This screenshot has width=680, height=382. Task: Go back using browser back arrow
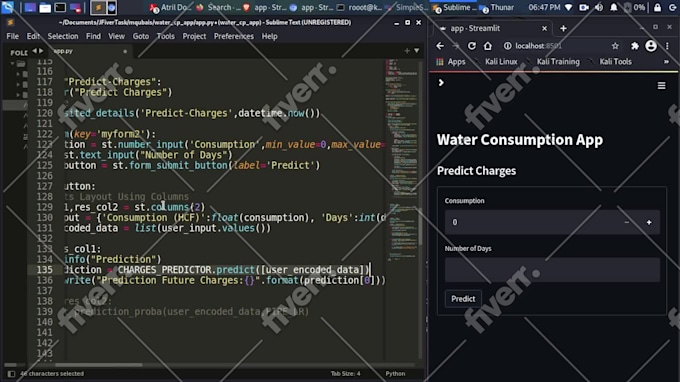[x=440, y=46]
